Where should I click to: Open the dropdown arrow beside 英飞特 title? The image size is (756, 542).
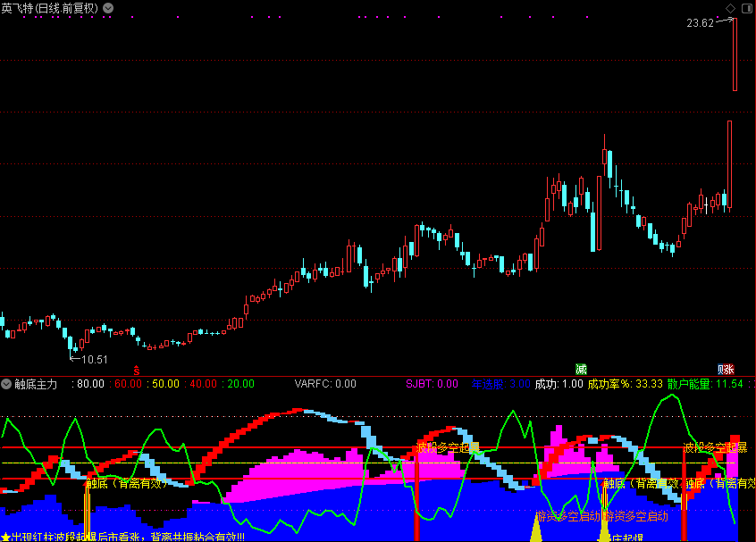(x=108, y=8)
